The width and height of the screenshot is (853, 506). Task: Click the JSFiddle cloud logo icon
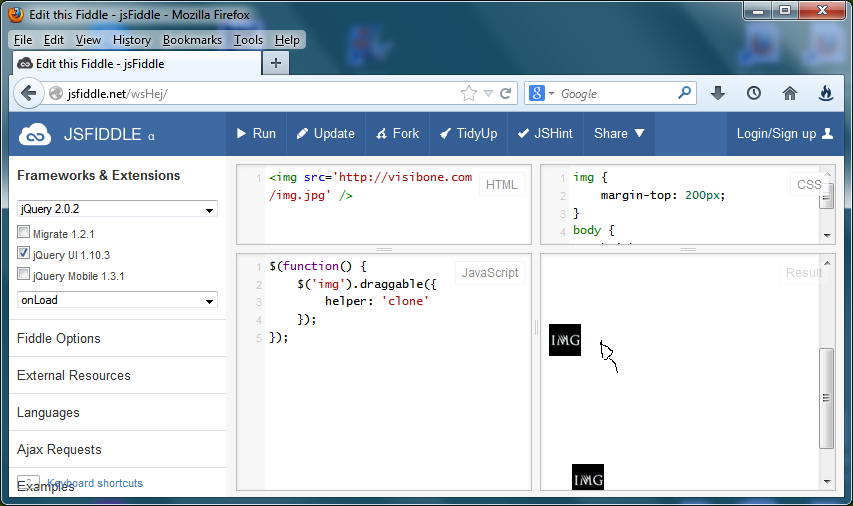pyautogui.click(x=35, y=135)
